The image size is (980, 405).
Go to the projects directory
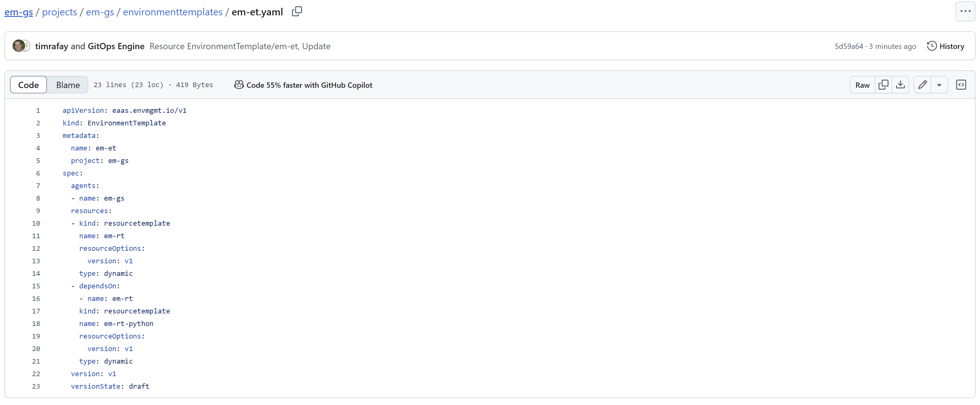tap(59, 12)
